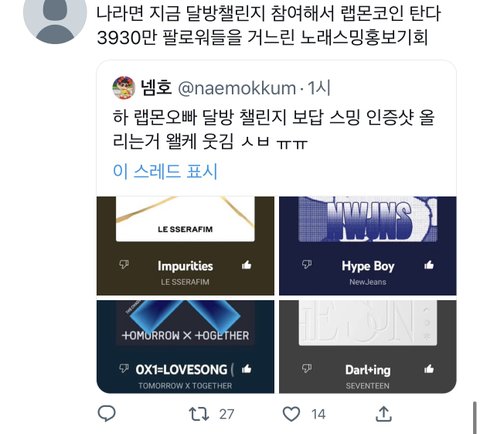Open the LE SSERAFIM album cover image
Image resolution: width=480 pixels, height=434 pixels.
pyautogui.click(x=185, y=219)
